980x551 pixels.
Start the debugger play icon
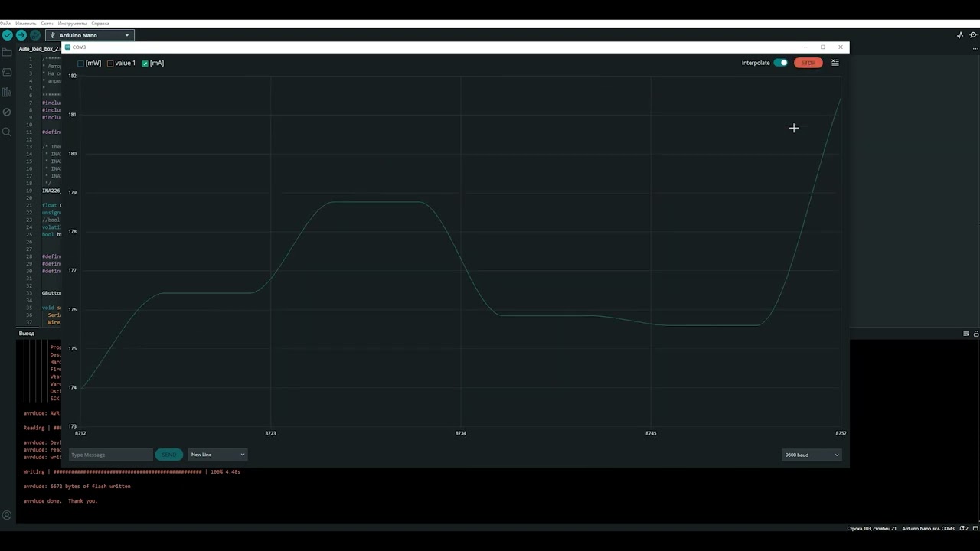click(x=34, y=35)
